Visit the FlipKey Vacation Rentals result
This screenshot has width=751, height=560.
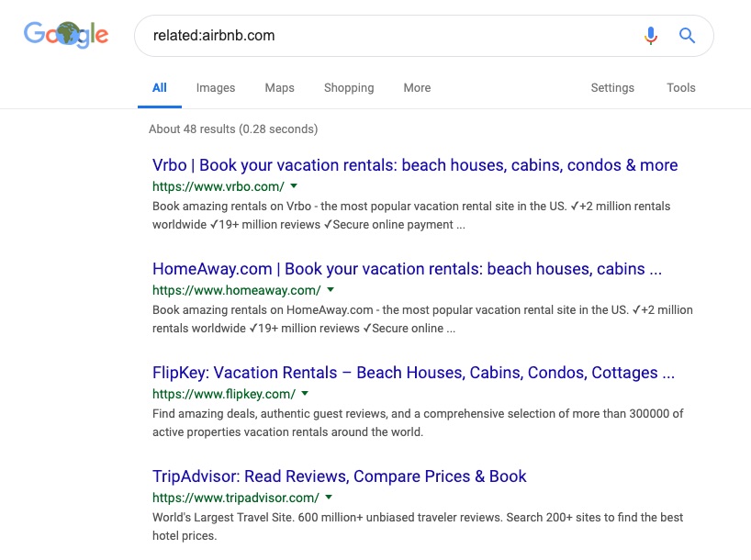413,373
